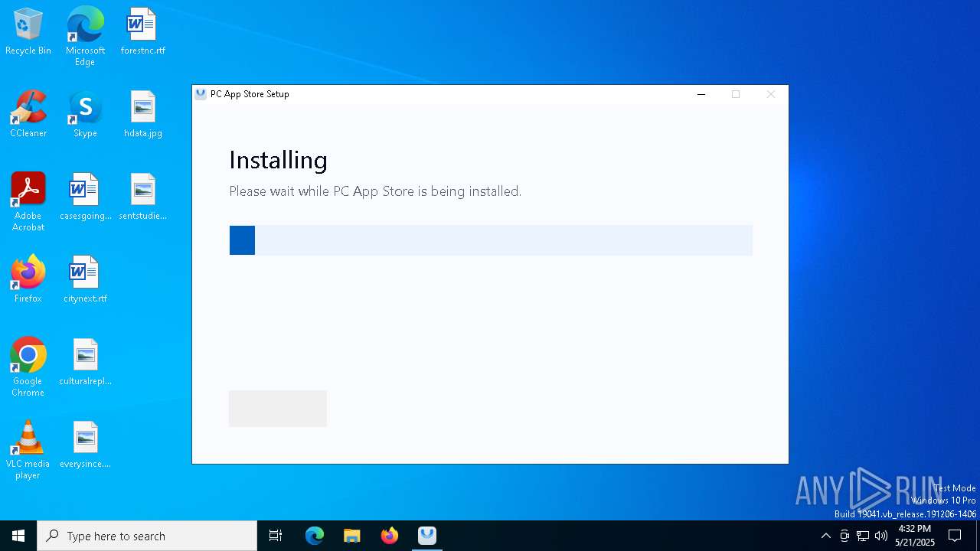Open the Skype desktop shortcut

point(85,114)
